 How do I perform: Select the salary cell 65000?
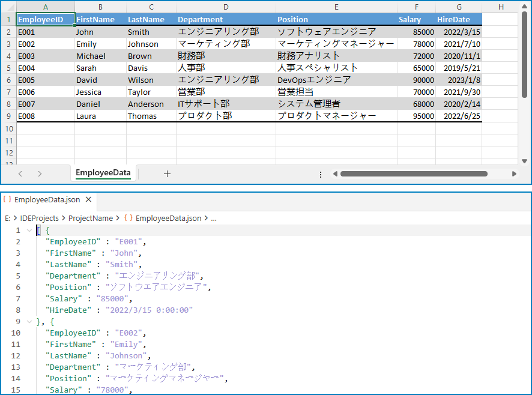pyautogui.click(x=416, y=68)
